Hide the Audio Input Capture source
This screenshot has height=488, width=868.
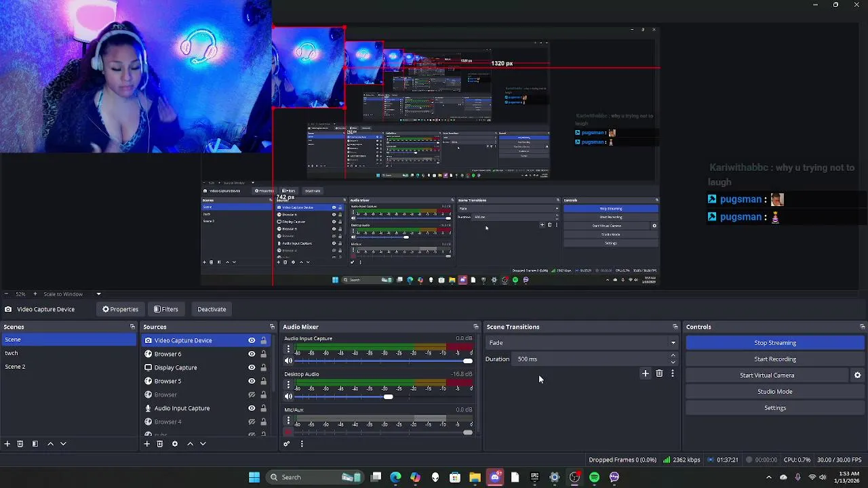252,408
